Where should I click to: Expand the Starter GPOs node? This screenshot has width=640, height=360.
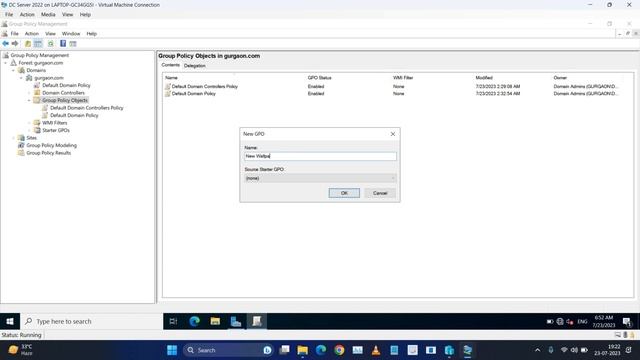29,130
